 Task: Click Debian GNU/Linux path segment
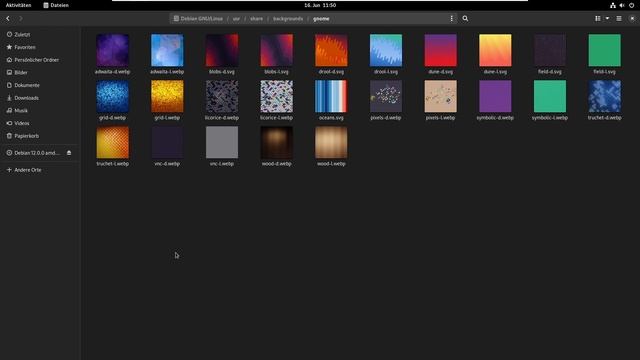[x=198, y=18]
